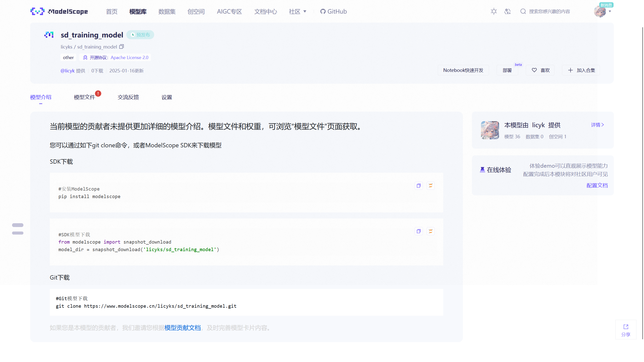Switch language with the translate icon
This screenshot has width=644, height=362.
coord(507,11)
